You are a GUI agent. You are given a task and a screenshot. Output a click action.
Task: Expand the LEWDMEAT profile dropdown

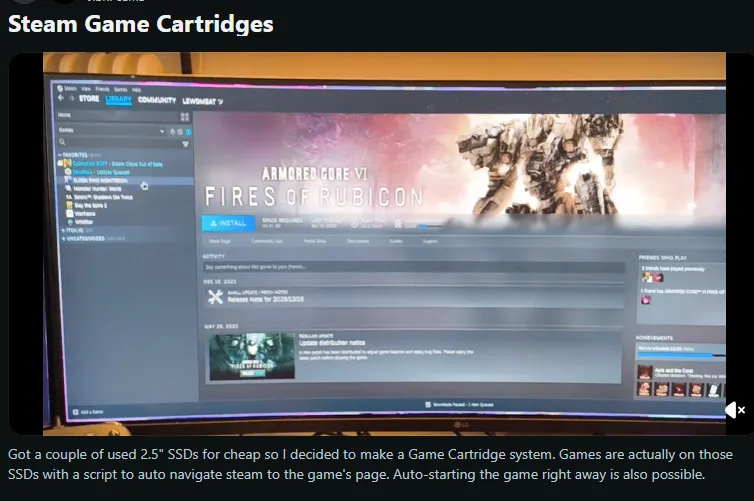(x=202, y=101)
